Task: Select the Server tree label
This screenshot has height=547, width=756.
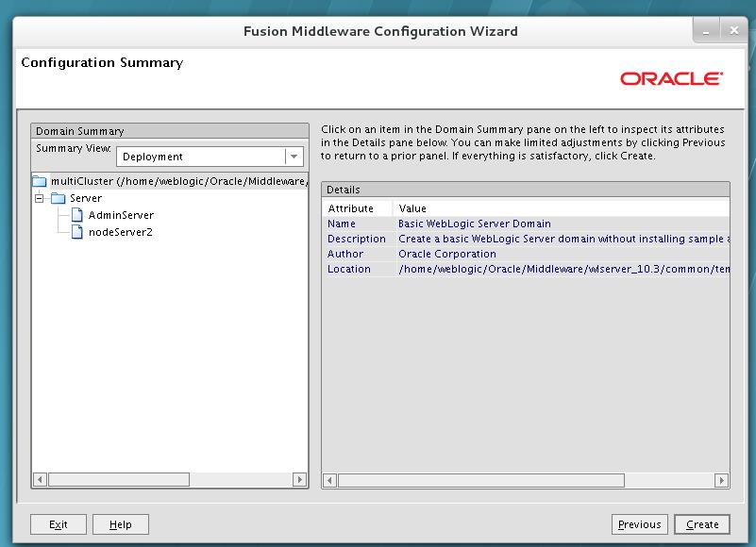Action: (86, 198)
